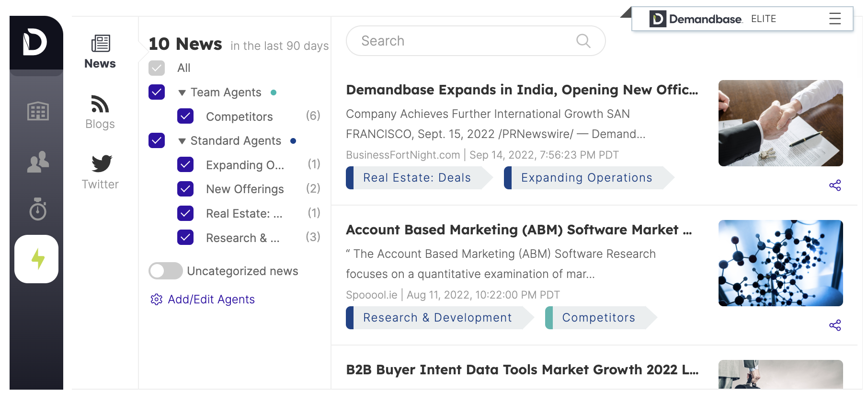Image resolution: width=868 pixels, height=393 pixels.
Task: Open Add/Edit Agents link
Action: click(211, 300)
